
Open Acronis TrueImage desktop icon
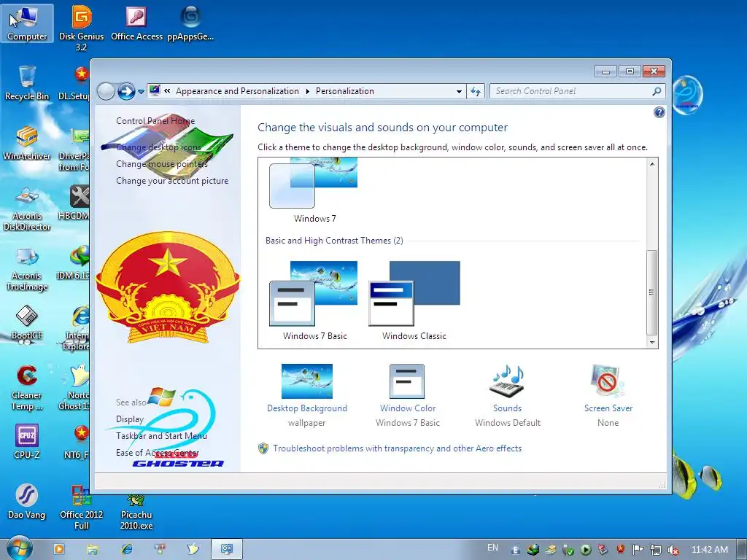(27, 268)
